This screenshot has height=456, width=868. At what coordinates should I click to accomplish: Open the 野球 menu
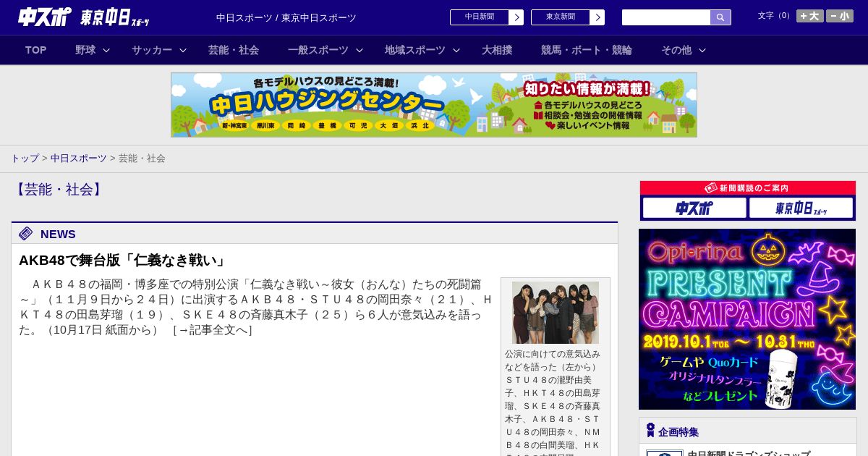(x=85, y=50)
